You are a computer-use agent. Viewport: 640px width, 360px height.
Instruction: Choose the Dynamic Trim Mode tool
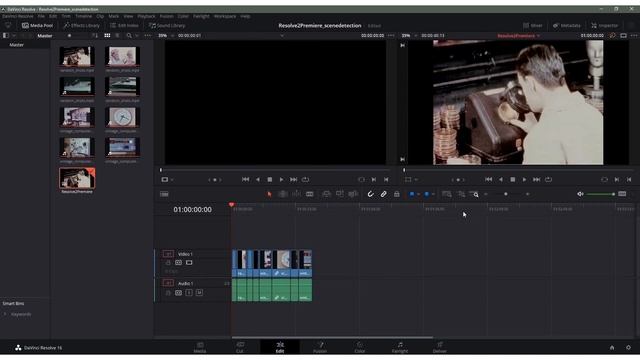tap(296, 194)
